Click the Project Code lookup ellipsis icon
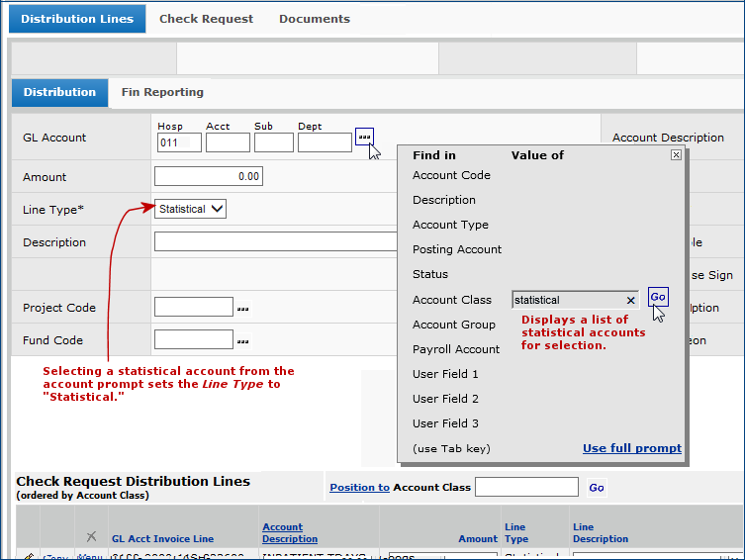The height and width of the screenshot is (560, 745). tap(242, 309)
